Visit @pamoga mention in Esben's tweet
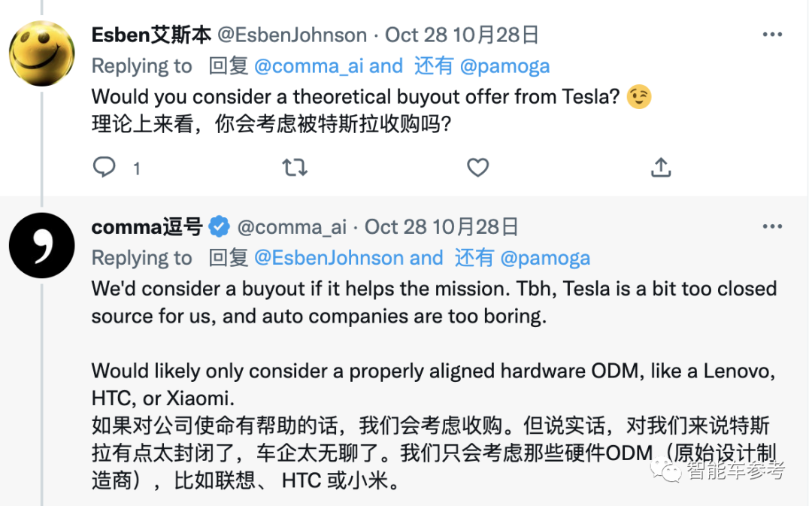 (504, 66)
